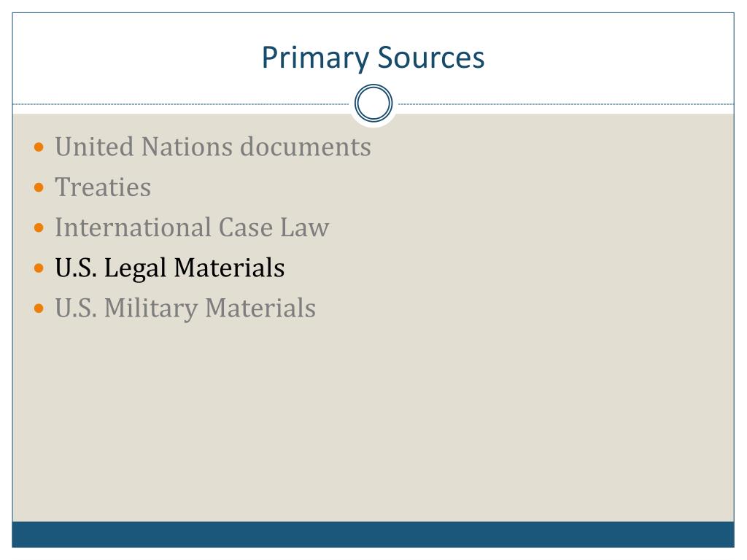This screenshot has width=747, height=560.
Task: Select the "United Nations documents" bullet text
Action: 213,147
